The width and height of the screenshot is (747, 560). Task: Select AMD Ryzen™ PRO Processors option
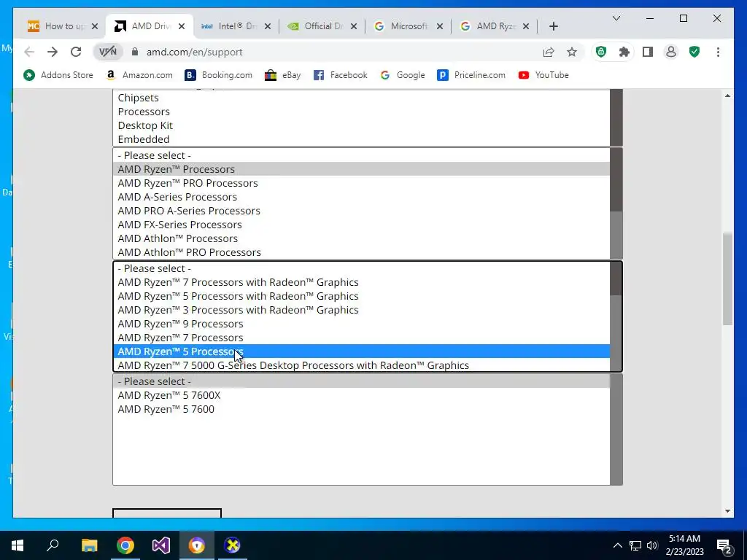pos(361,183)
